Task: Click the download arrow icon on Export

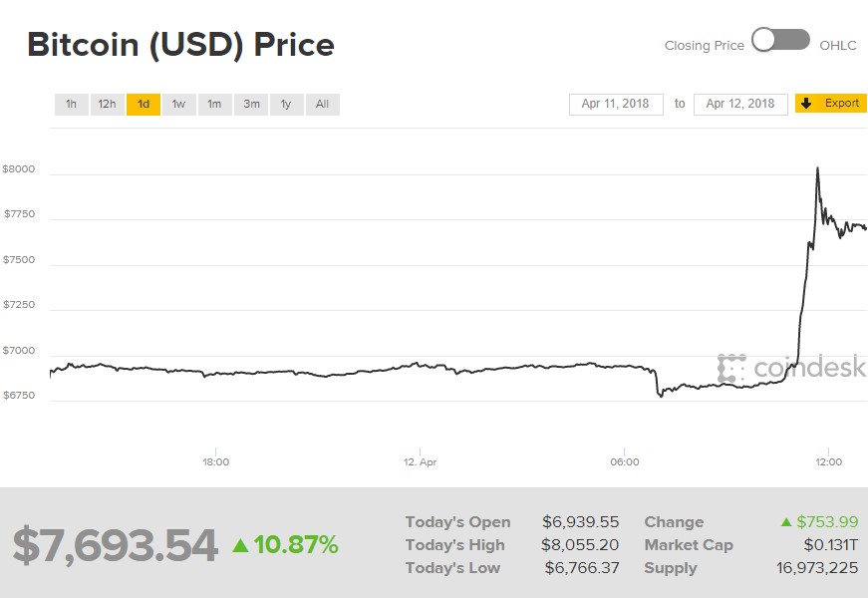Action: [807, 104]
